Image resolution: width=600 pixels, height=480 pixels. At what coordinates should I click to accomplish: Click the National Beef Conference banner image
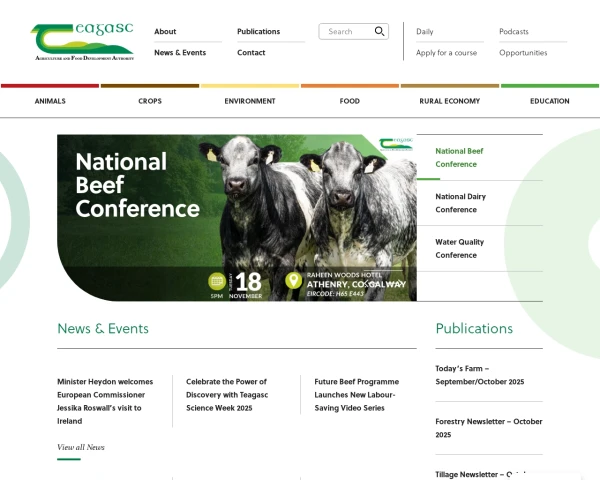236,217
